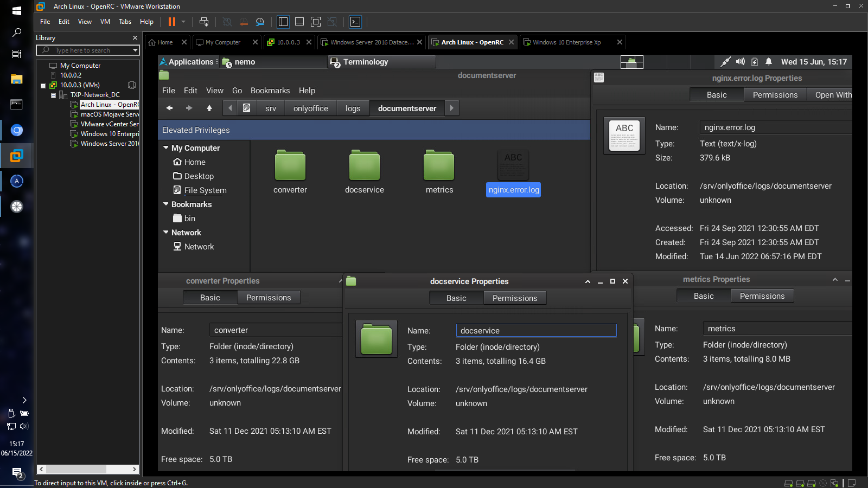
Task: Toggle the thumbnail bar view
Action: pos(299,22)
